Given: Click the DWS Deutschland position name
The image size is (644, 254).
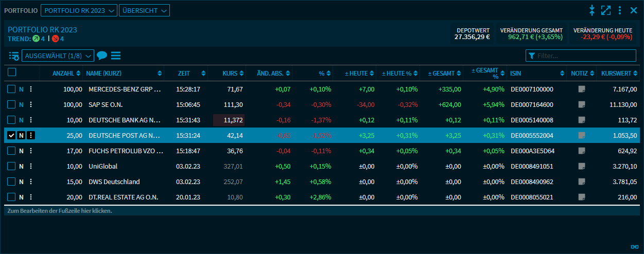Looking at the screenshot, I should click(x=114, y=182).
